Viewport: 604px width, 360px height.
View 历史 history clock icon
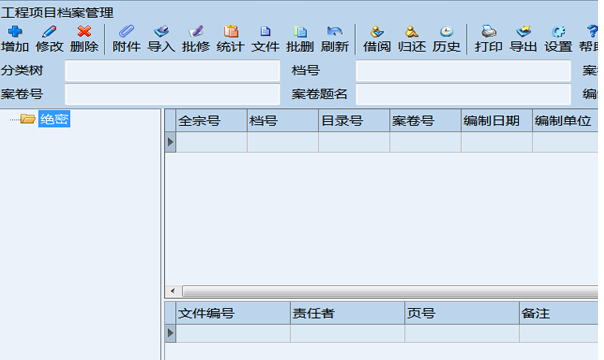pyautogui.click(x=446, y=31)
